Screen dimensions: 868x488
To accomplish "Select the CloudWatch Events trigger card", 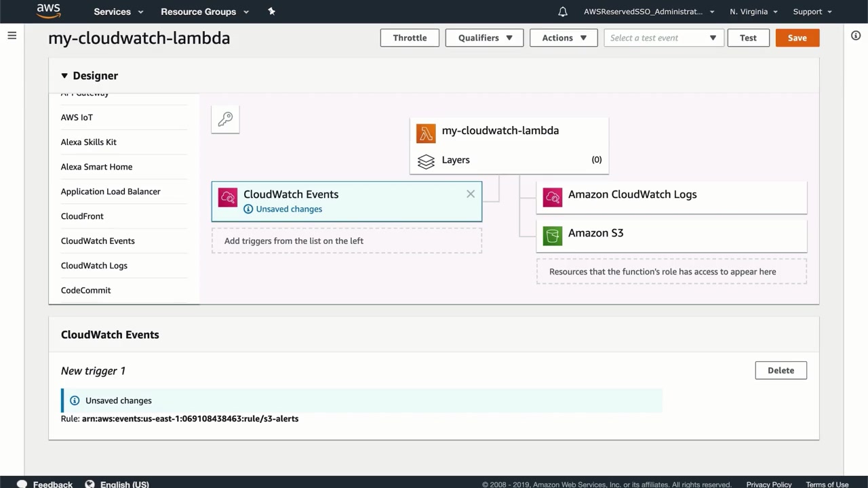I will click(347, 201).
